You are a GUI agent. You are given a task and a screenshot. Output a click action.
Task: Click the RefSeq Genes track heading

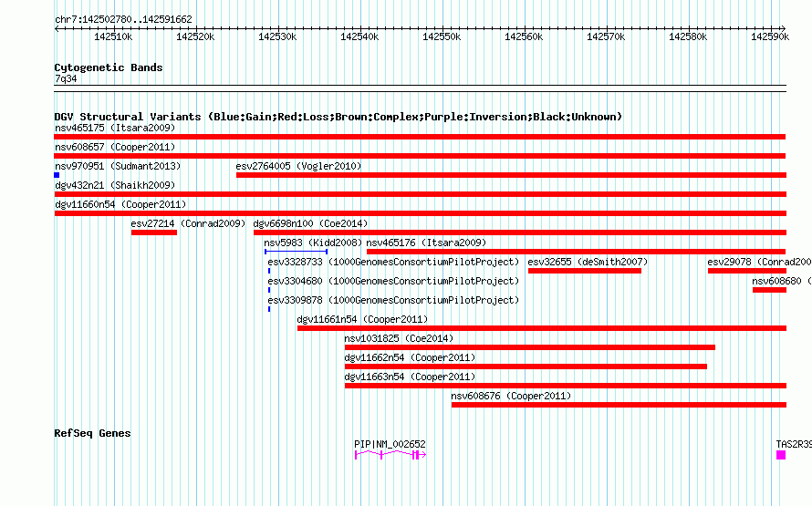coord(92,433)
